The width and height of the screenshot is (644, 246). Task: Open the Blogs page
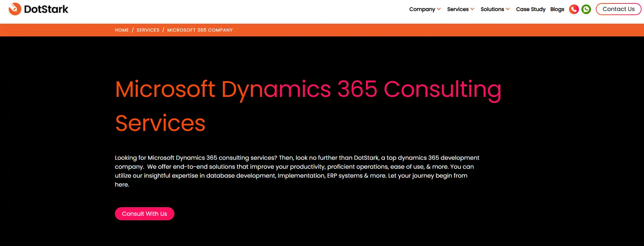557,9
